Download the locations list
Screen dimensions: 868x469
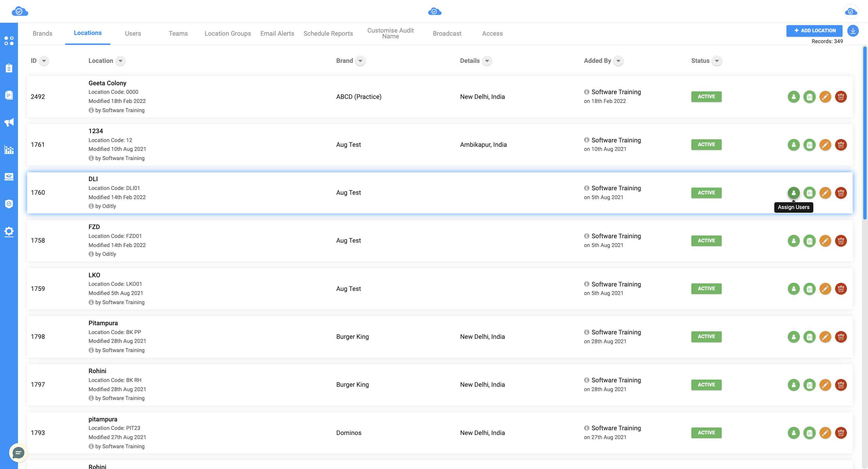tap(853, 31)
